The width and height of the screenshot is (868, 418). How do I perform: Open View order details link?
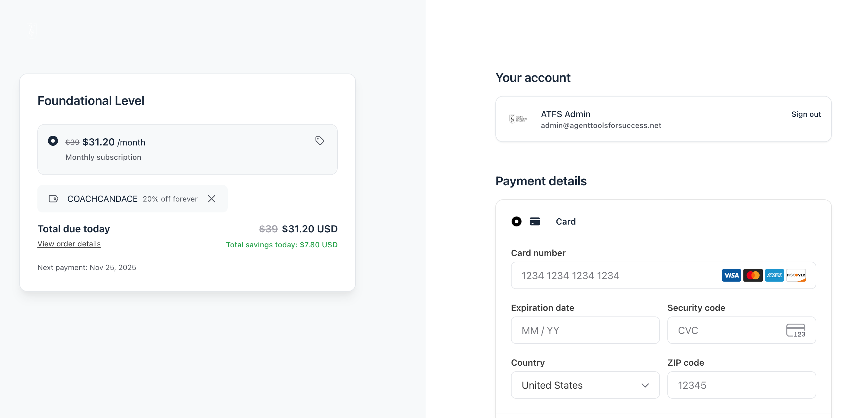tap(69, 244)
